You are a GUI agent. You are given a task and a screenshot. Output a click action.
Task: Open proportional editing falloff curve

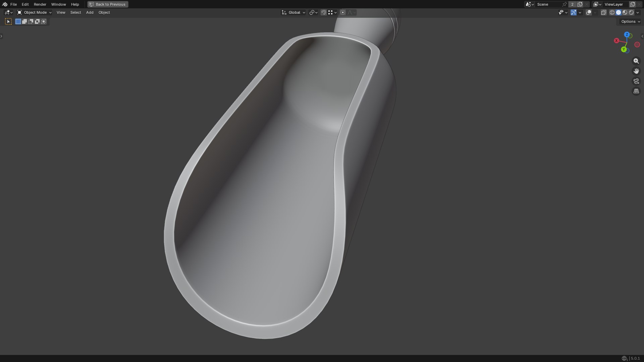[x=351, y=12]
